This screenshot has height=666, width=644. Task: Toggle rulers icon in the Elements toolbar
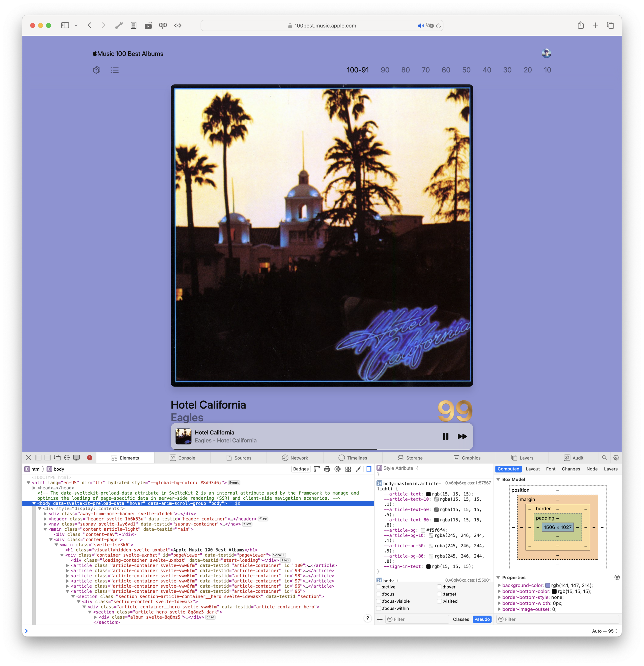[317, 469]
